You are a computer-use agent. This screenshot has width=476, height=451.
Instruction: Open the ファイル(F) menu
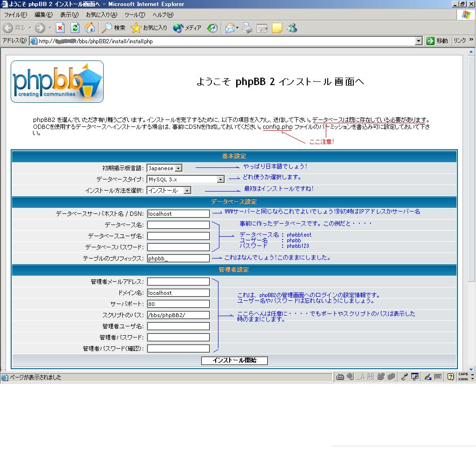(15, 14)
